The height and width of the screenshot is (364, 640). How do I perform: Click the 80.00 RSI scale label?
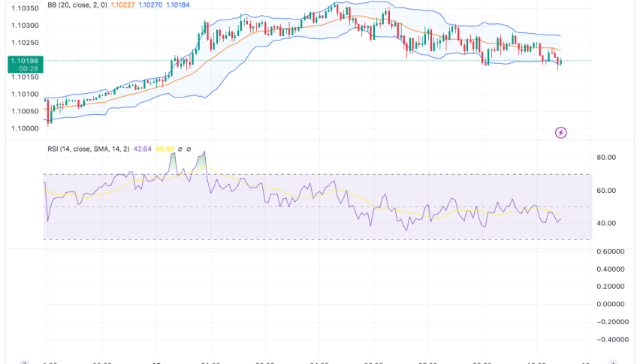tap(606, 158)
